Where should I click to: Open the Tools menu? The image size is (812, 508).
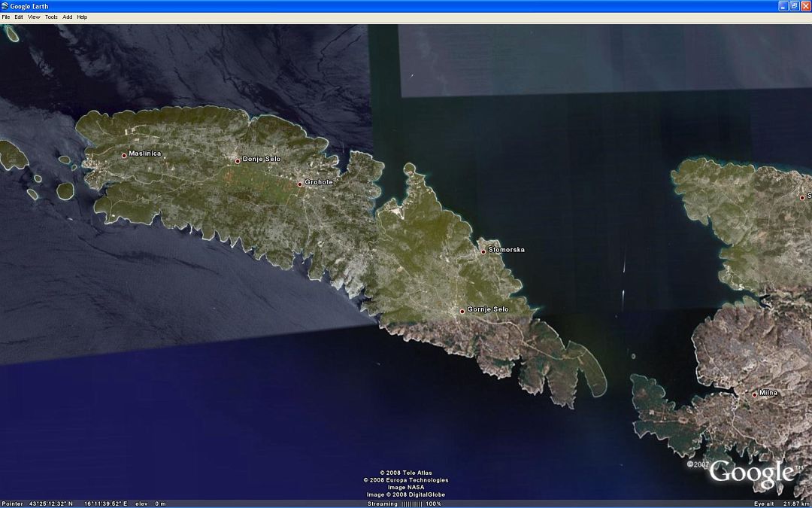[51, 17]
